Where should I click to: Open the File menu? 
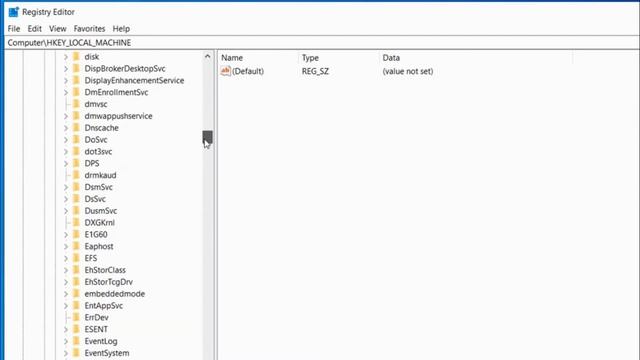[x=13, y=29]
